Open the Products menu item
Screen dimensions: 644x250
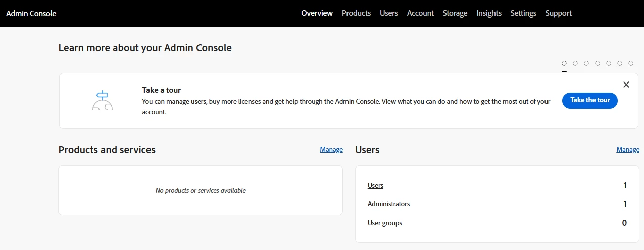coord(356,13)
